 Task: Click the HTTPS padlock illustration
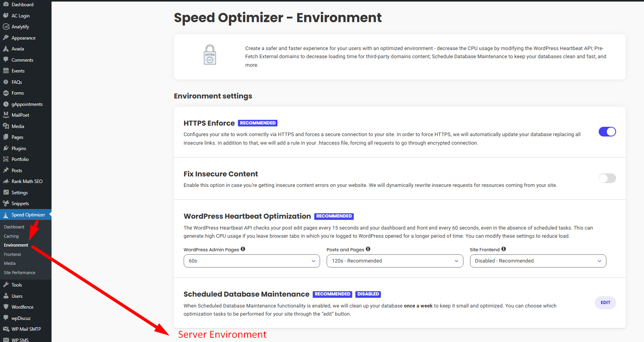tap(210, 55)
